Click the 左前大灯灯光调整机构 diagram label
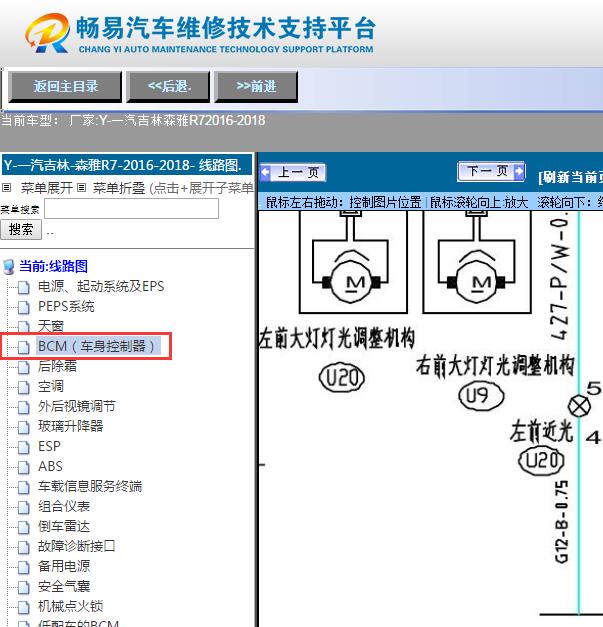This screenshot has height=627, width=603. (337, 339)
